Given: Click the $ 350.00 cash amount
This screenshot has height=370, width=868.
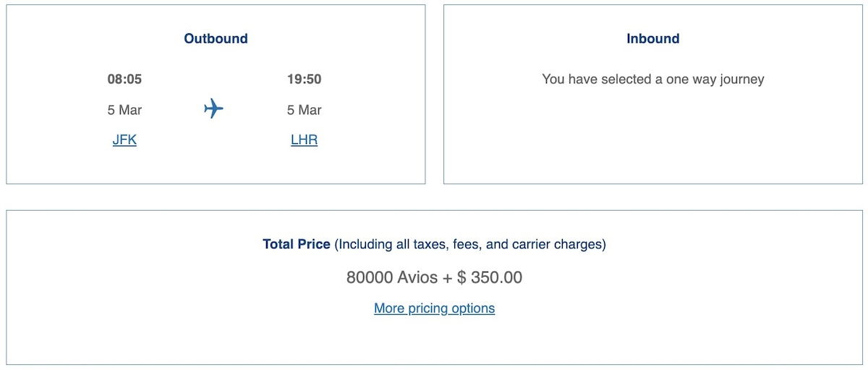Looking at the screenshot, I should (x=490, y=277).
